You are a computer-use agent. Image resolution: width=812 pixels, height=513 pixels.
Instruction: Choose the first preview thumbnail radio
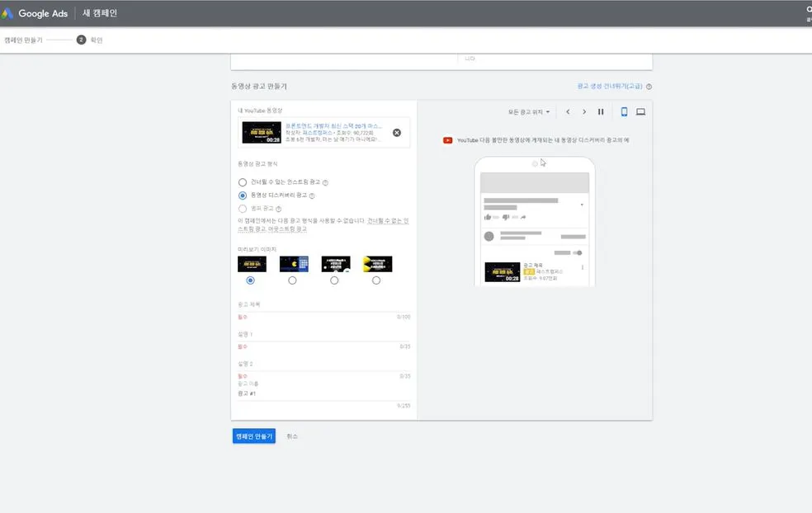(x=251, y=280)
